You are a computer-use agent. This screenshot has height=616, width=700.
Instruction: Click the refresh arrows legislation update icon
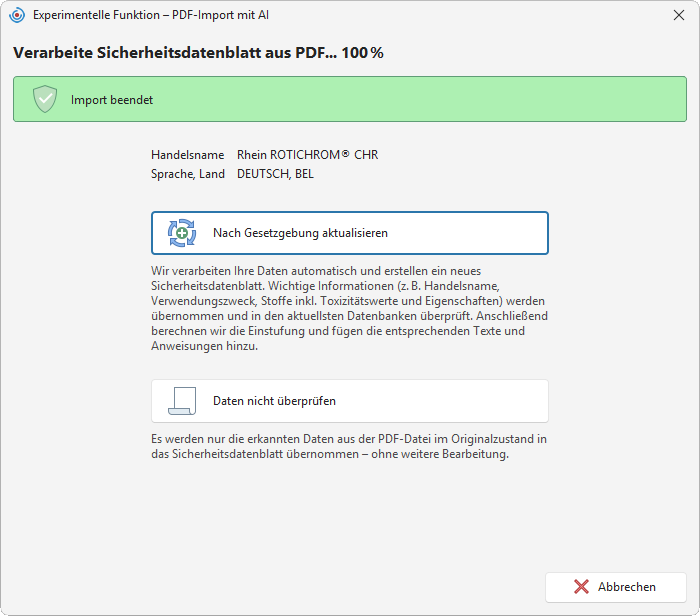click(182, 233)
